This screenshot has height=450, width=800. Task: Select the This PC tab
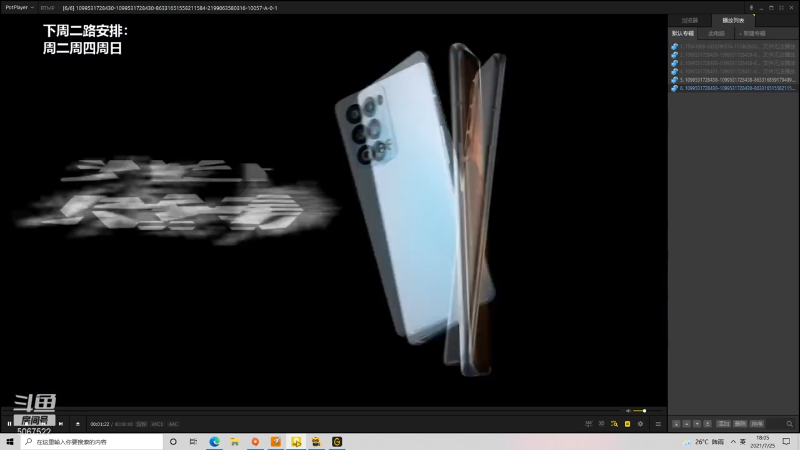(716, 34)
